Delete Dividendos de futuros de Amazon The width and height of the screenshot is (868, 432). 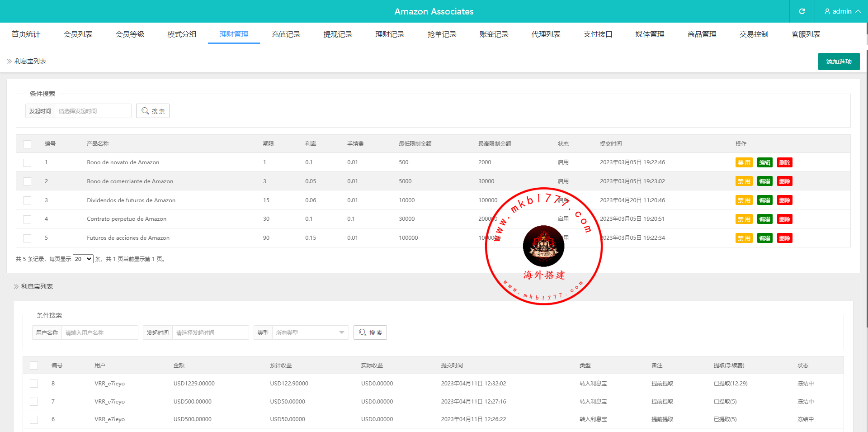784,200
